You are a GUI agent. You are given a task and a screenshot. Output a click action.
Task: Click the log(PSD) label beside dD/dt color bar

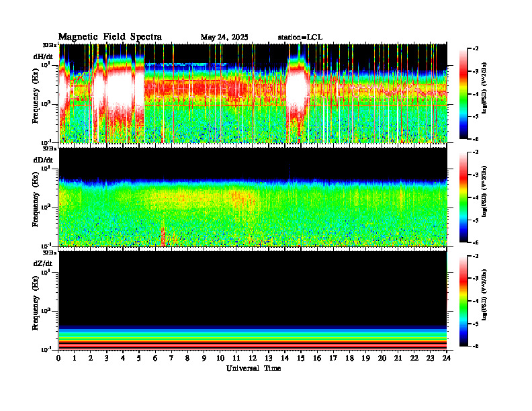click(x=484, y=191)
